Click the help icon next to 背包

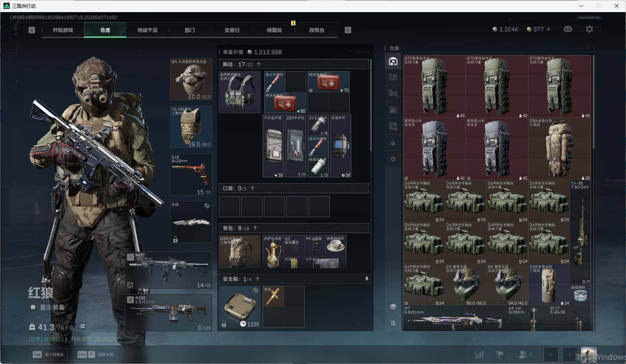255,228
